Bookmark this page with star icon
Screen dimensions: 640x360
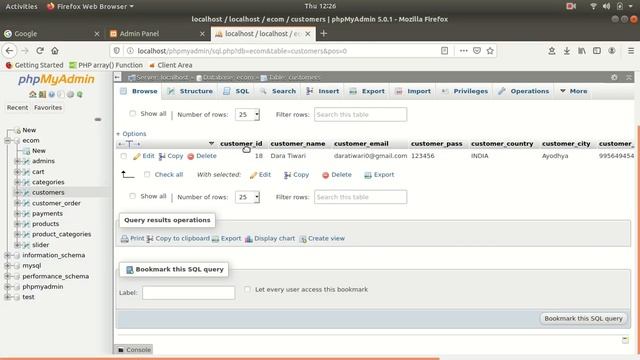(490, 51)
